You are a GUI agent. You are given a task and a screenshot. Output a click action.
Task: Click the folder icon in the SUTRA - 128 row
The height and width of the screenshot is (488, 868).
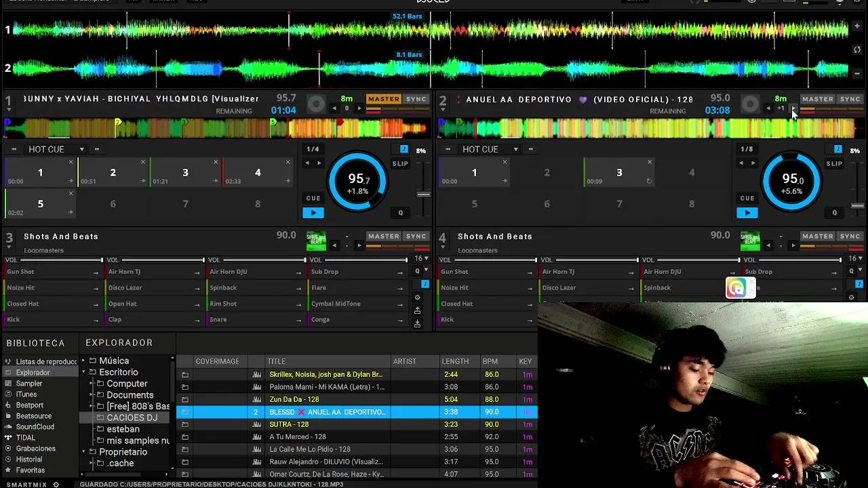[185, 424]
